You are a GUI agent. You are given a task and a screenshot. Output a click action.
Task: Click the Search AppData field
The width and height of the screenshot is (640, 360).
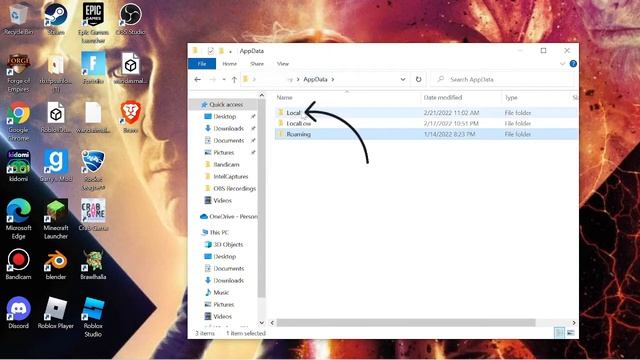[505, 79]
